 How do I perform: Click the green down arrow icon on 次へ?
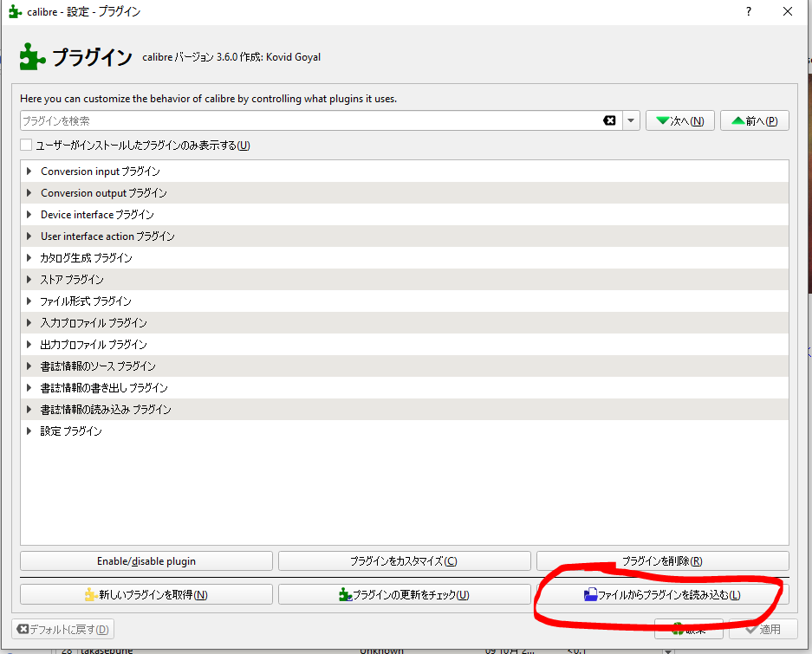click(x=663, y=120)
